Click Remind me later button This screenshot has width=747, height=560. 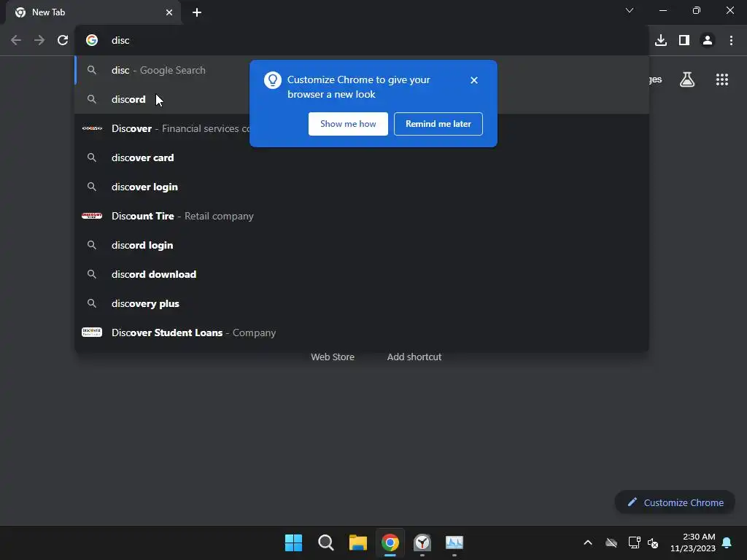pyautogui.click(x=438, y=124)
